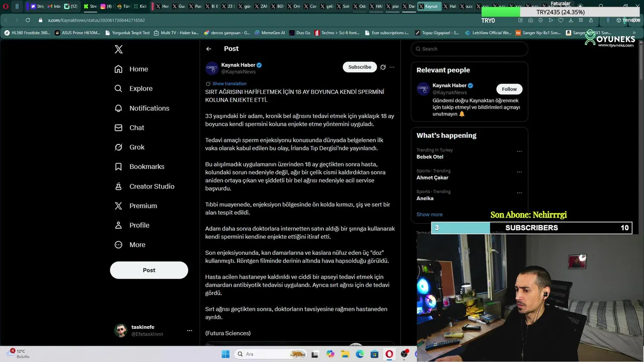Open post options three-dot menu
This screenshot has width=644, height=362.
392,67
